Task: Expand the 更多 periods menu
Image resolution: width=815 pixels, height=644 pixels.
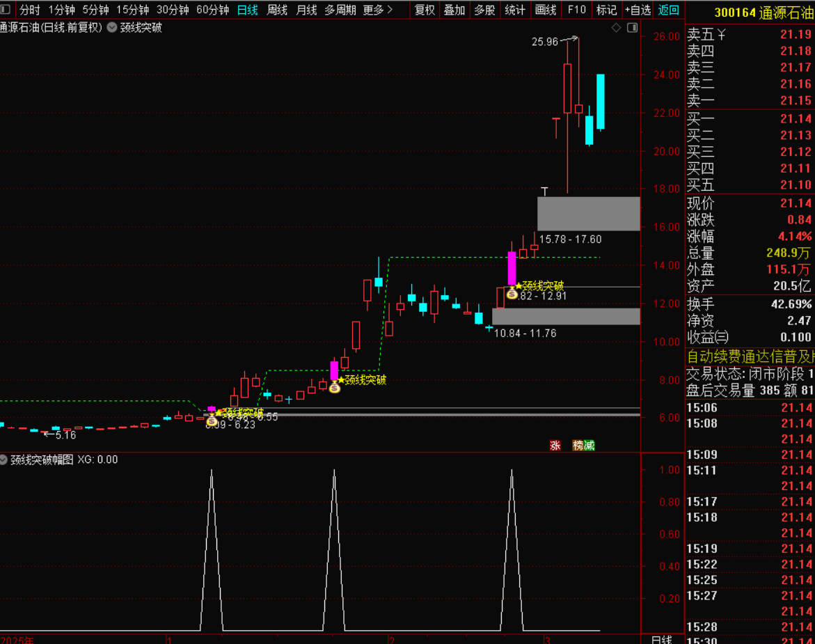Action: tap(377, 10)
